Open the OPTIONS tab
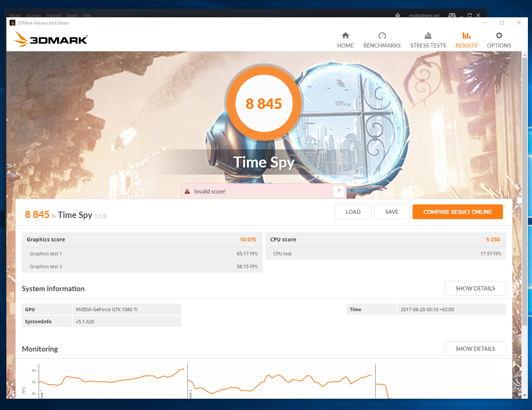532x410 pixels. [x=499, y=40]
